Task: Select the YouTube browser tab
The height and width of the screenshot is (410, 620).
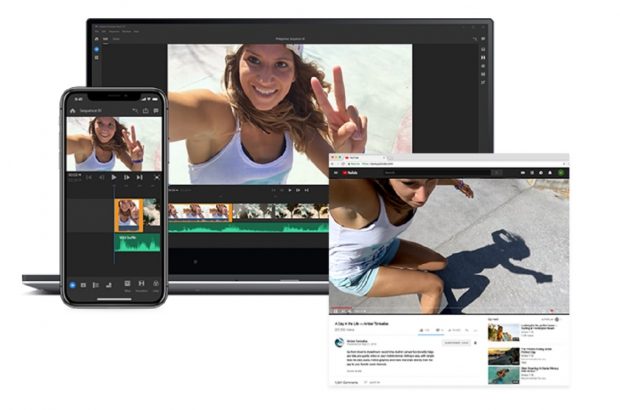Action: pos(363,158)
